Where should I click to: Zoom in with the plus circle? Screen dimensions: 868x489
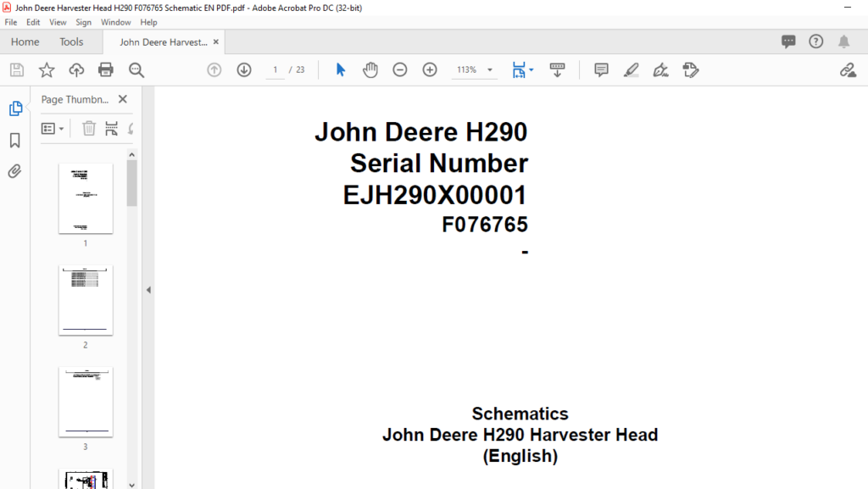click(430, 69)
